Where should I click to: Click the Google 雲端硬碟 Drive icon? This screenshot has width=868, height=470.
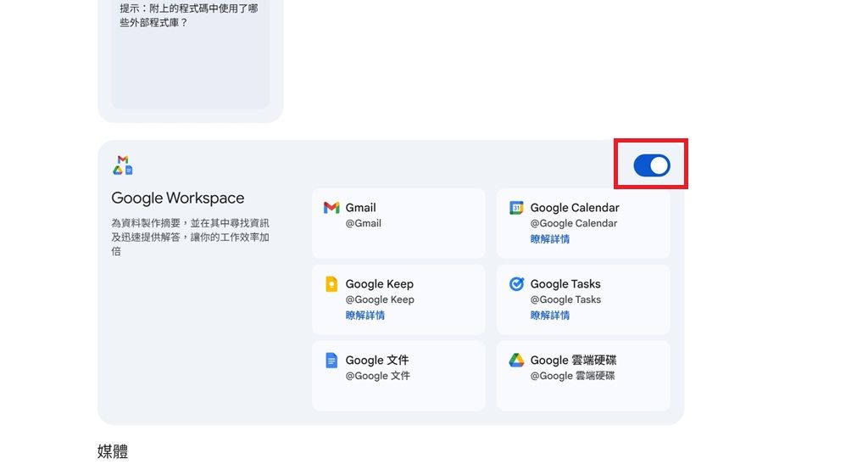(516, 361)
